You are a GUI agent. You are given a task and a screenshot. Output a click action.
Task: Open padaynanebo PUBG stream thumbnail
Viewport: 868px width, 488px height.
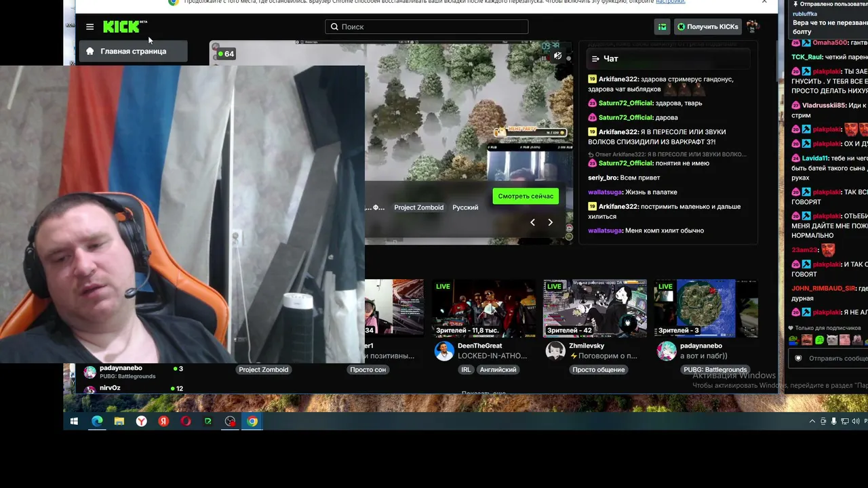click(706, 308)
